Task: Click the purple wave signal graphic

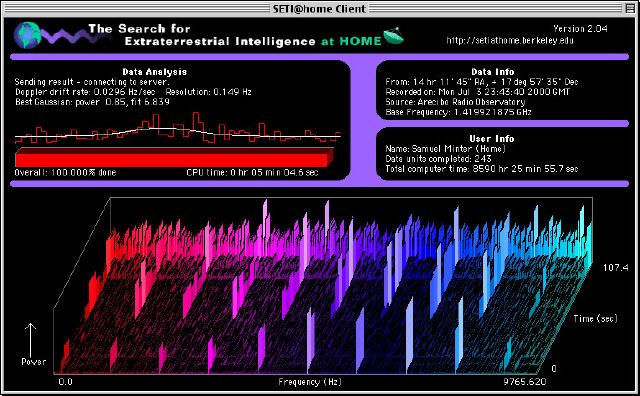Action: pos(72,37)
